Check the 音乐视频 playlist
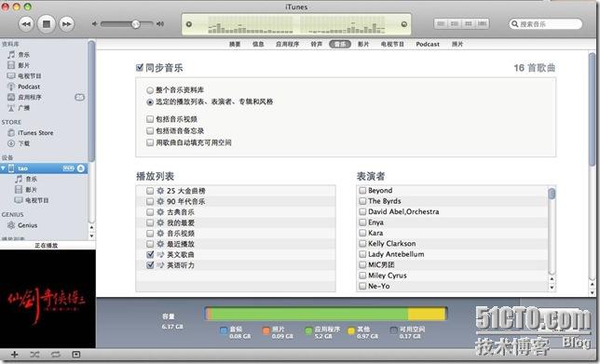The image size is (600, 364). [x=150, y=234]
